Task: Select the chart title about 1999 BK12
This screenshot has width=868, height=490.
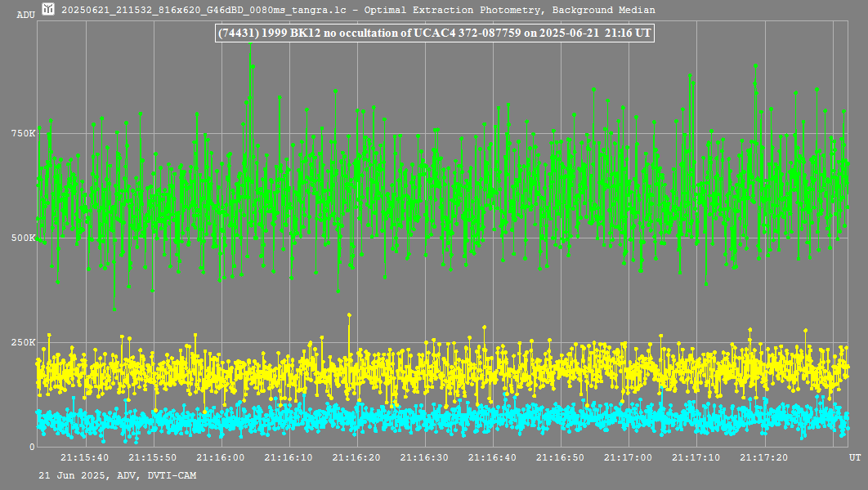Action: [x=434, y=33]
